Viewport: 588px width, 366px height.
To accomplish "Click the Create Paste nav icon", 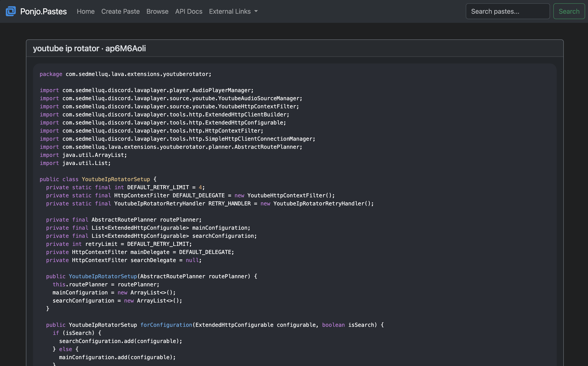I will click(120, 11).
